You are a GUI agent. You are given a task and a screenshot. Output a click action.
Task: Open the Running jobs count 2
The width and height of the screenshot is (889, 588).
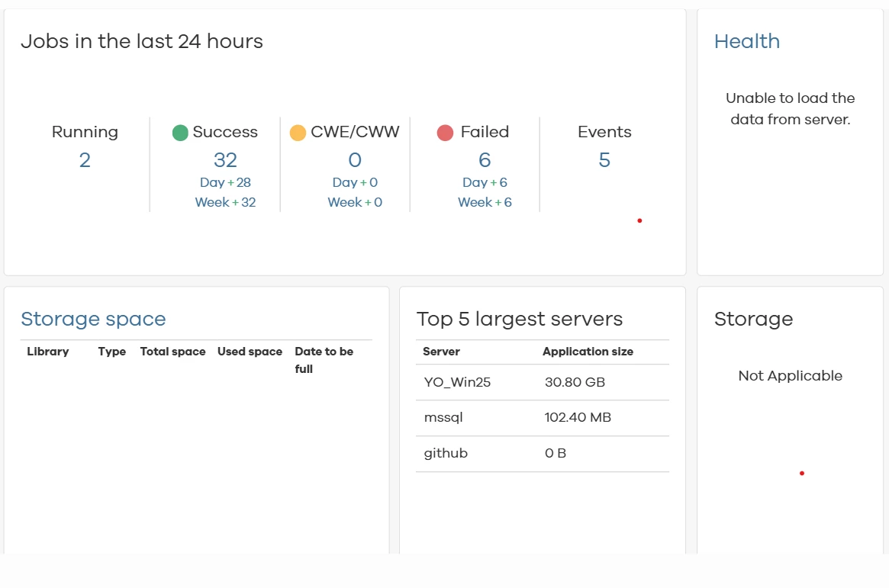(x=85, y=160)
